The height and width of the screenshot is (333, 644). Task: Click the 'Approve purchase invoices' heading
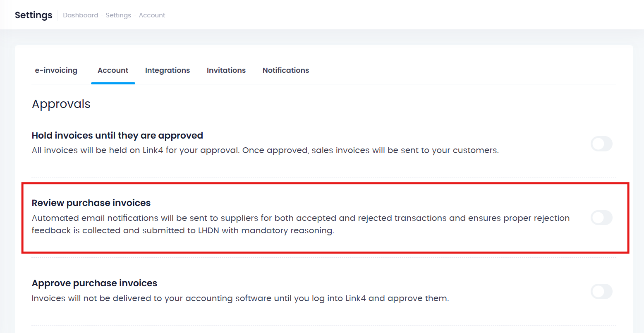pyautogui.click(x=94, y=283)
